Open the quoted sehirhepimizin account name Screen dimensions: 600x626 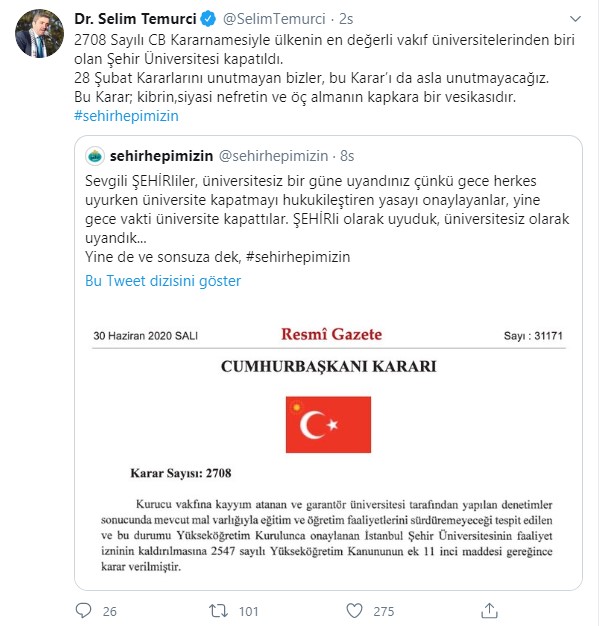click(x=160, y=157)
